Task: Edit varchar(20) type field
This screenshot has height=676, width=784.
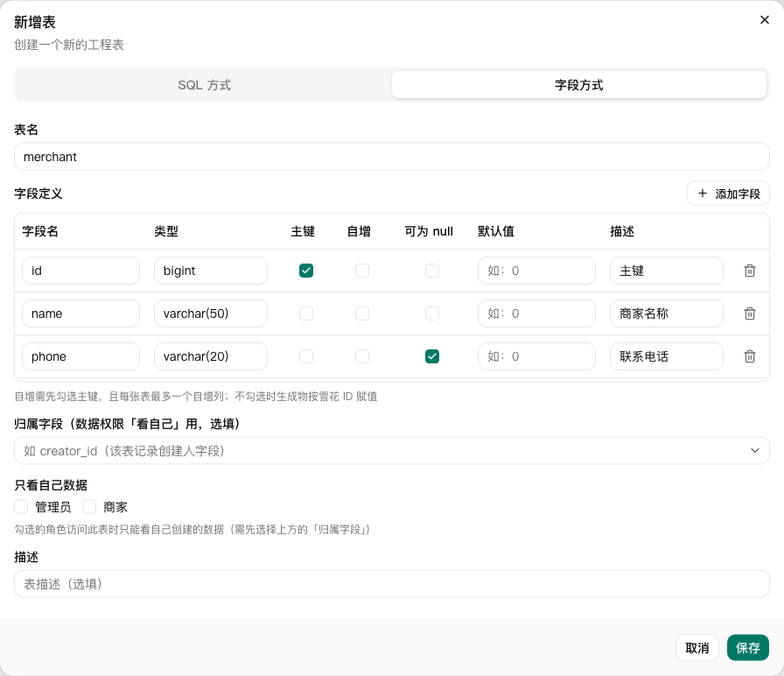Action: pyautogui.click(x=211, y=356)
